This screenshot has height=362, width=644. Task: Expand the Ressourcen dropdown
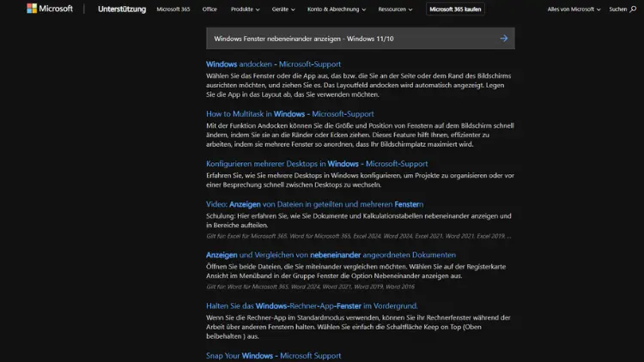click(396, 9)
